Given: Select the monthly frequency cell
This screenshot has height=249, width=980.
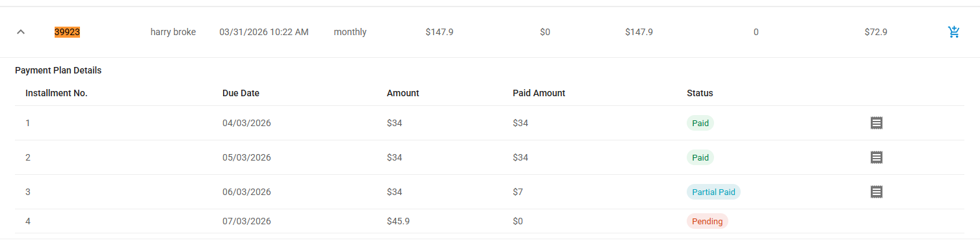Looking at the screenshot, I should pyautogui.click(x=350, y=32).
